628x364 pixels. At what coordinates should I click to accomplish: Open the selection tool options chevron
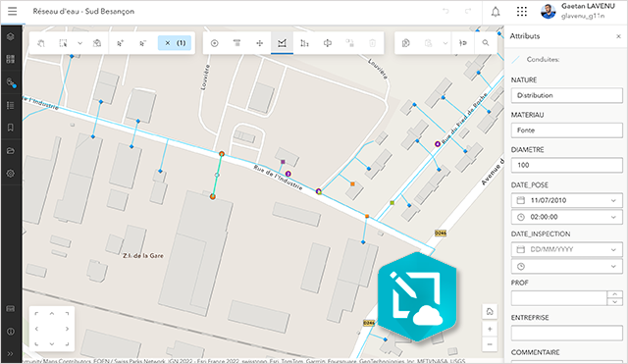click(79, 43)
